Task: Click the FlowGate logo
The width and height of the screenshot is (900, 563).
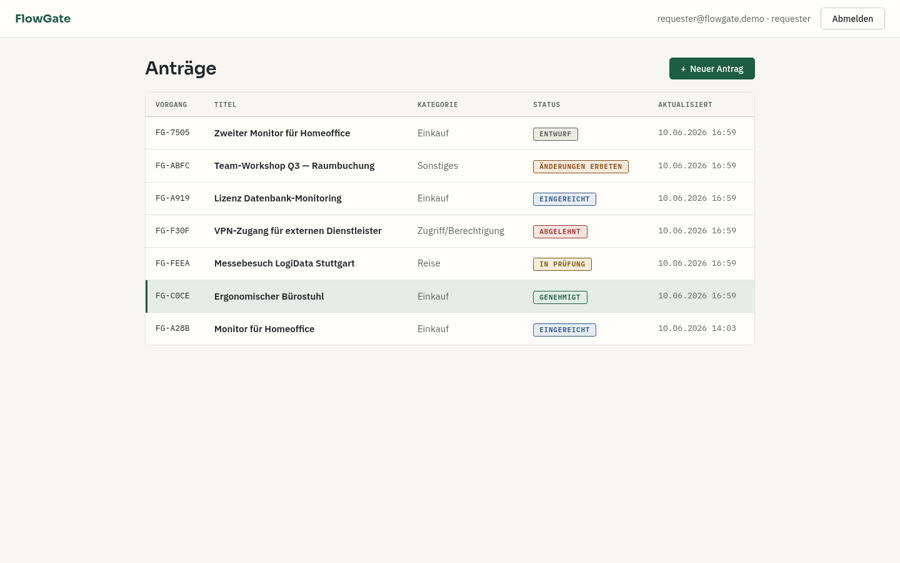Action: coord(43,18)
